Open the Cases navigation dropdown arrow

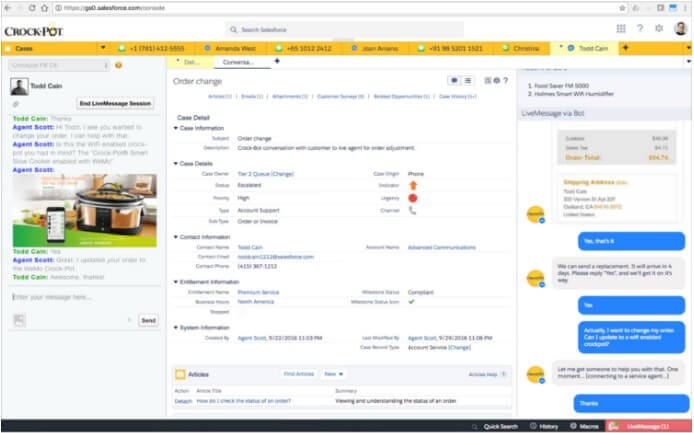103,47
